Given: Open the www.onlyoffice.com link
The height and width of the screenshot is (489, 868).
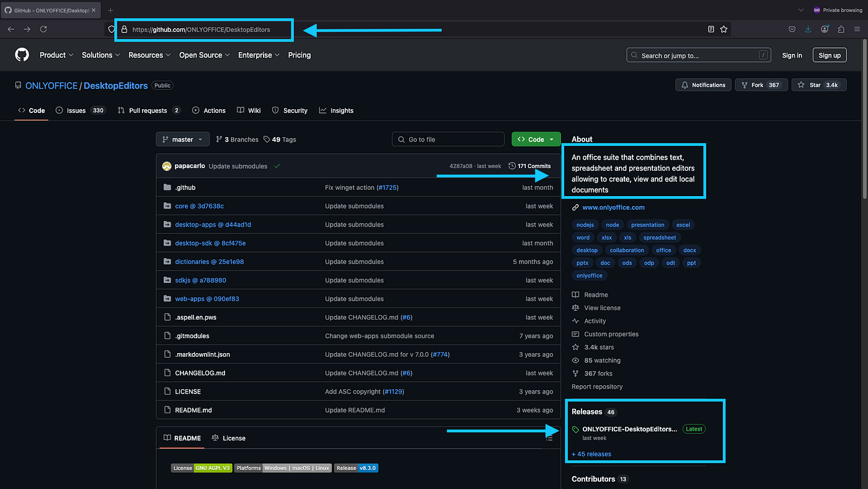Looking at the screenshot, I should click(x=613, y=207).
